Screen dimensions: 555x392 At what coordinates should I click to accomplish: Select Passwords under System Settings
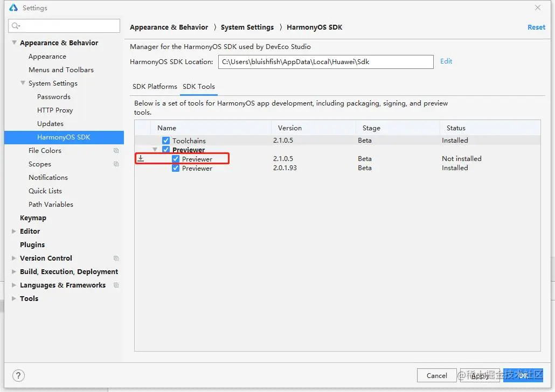point(54,96)
